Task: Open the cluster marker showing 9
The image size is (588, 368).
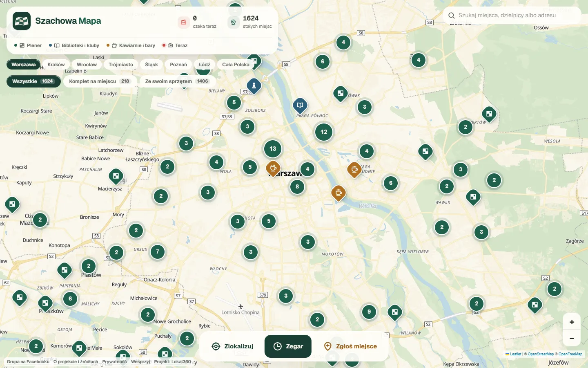Action: [x=369, y=312]
